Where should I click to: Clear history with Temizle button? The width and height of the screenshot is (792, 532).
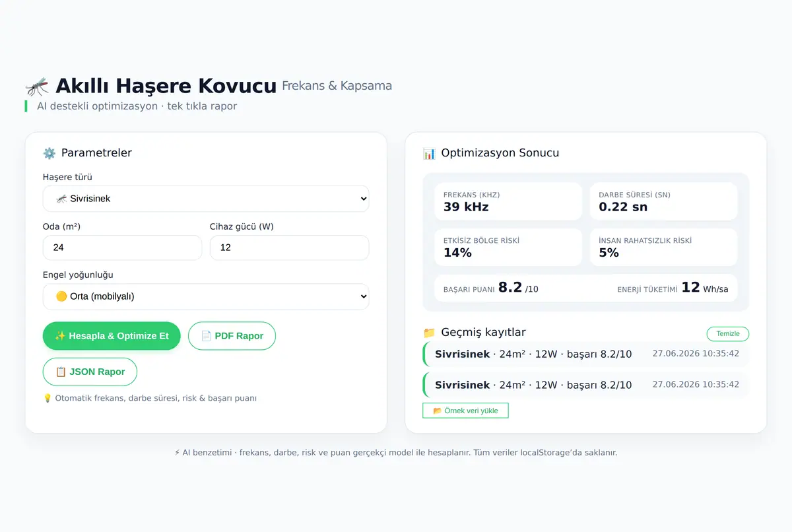coord(728,334)
